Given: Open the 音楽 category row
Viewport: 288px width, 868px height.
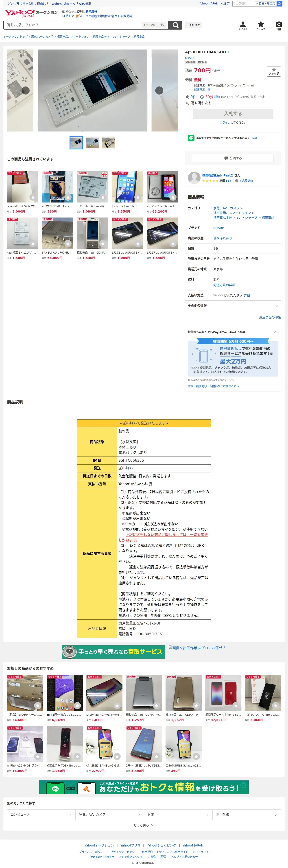Looking at the screenshot, I should coord(178,814).
